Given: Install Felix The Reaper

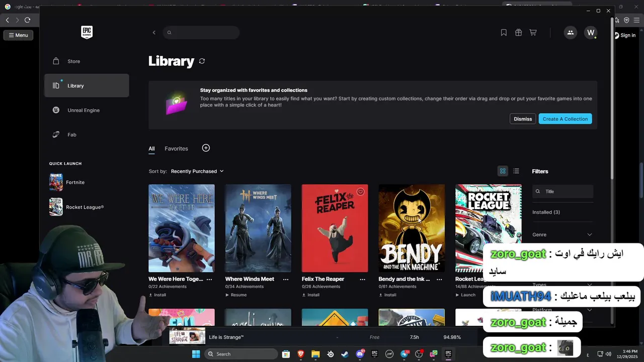Looking at the screenshot, I should [311, 295].
